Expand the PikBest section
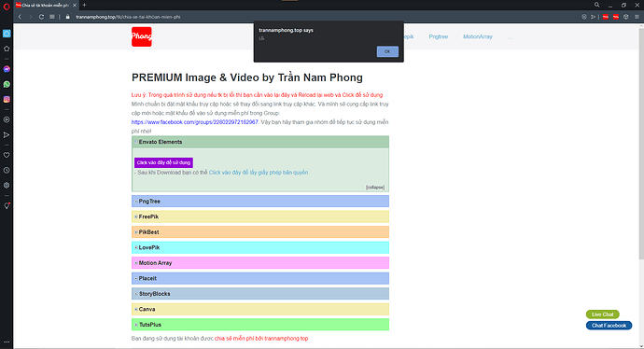Screen dimensions: 644x349 [x=260, y=232]
